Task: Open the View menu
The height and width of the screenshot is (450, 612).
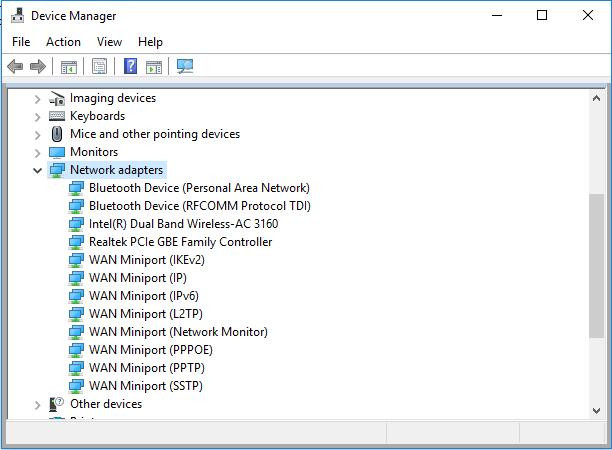Action: coord(109,42)
